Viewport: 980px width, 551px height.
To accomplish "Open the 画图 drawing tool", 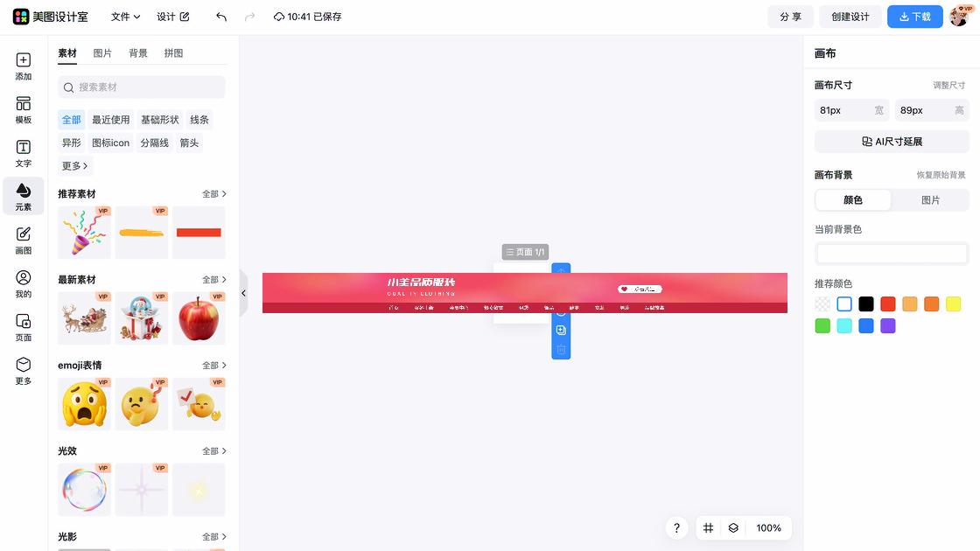I will [x=24, y=241].
